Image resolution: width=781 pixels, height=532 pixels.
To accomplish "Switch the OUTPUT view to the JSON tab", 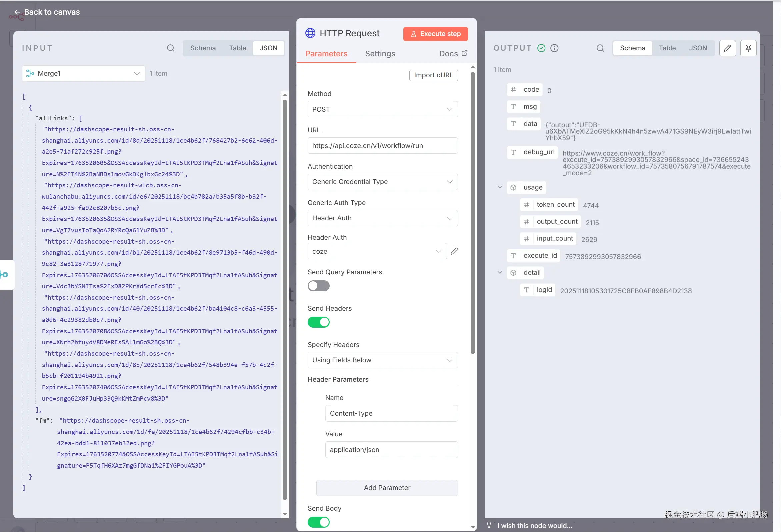I will coord(698,48).
